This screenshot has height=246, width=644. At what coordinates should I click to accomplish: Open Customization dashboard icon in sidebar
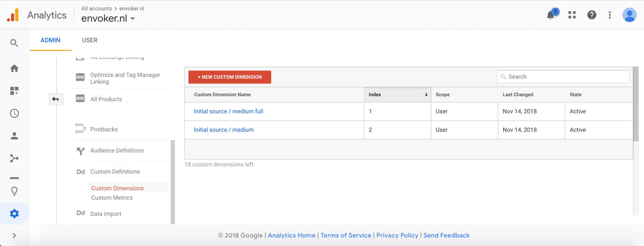point(14,91)
